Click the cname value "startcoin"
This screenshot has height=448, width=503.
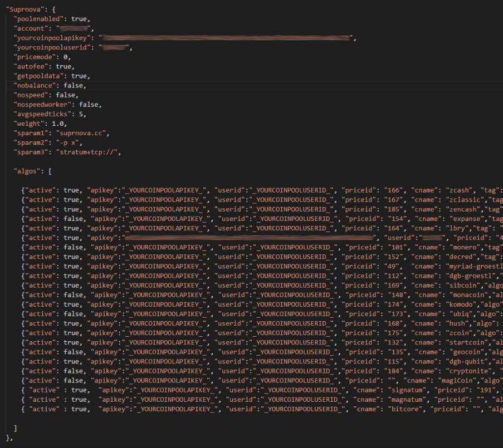coord(467,343)
